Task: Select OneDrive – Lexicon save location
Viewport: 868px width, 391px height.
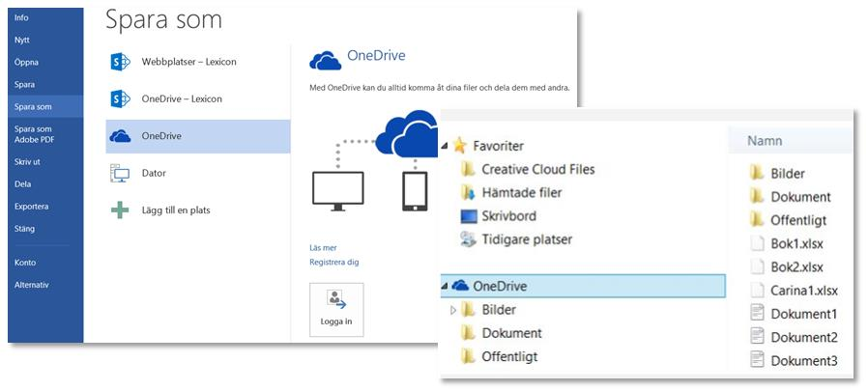Action: click(x=197, y=98)
